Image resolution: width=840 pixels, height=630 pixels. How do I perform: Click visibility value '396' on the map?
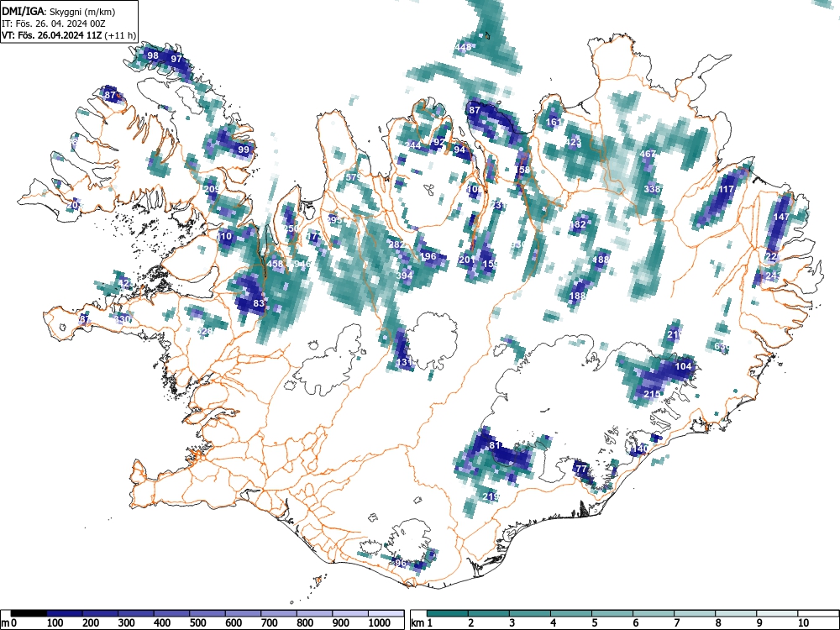[398, 563]
